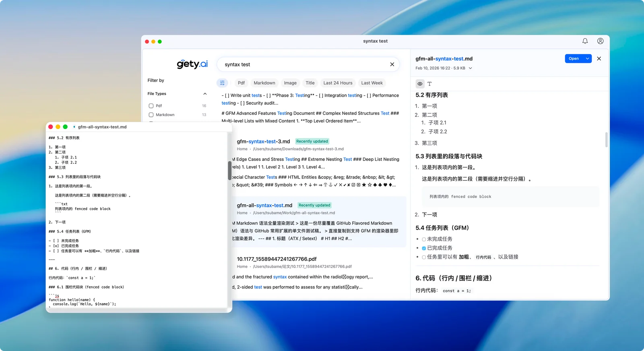The image size is (644, 351).
Task: Click the Markdown count 13 in filters
Action: click(204, 115)
